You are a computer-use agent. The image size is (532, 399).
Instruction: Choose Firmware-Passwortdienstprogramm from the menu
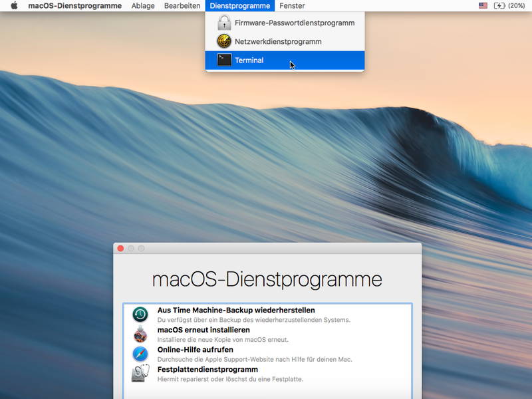285,23
